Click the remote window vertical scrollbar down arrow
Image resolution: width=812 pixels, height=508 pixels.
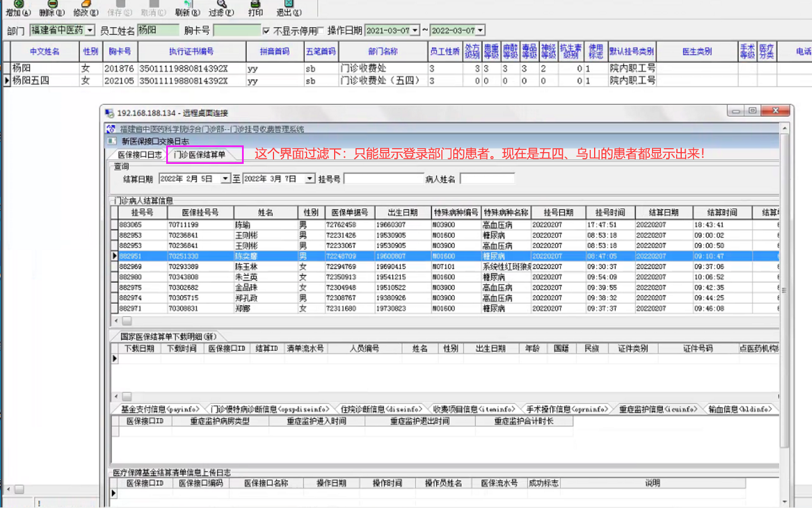point(784,501)
